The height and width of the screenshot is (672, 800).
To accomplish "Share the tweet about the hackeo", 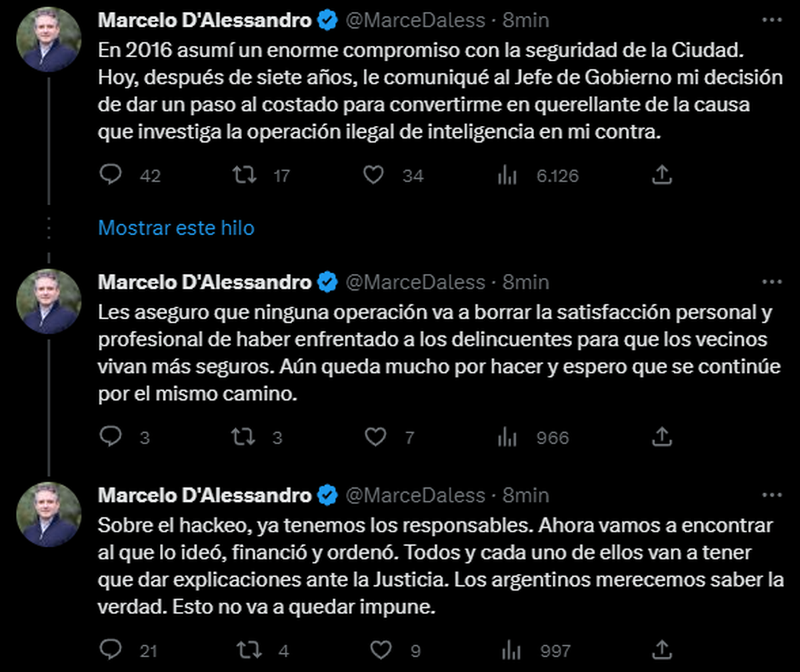I will tap(660, 650).
